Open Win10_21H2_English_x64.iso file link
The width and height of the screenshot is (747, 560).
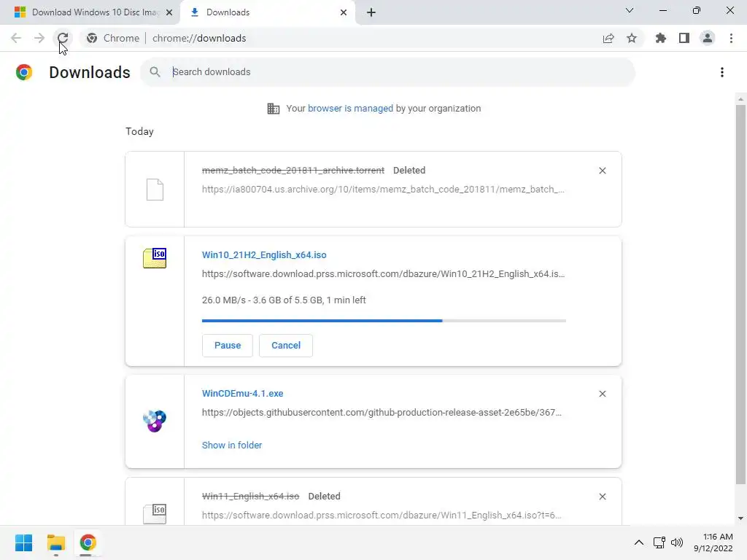click(x=264, y=254)
